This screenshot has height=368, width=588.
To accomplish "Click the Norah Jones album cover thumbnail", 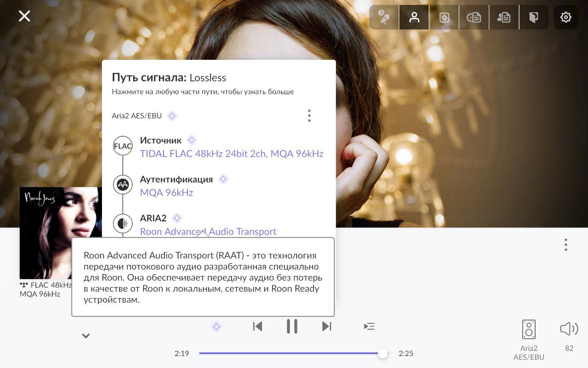I will coord(61,233).
